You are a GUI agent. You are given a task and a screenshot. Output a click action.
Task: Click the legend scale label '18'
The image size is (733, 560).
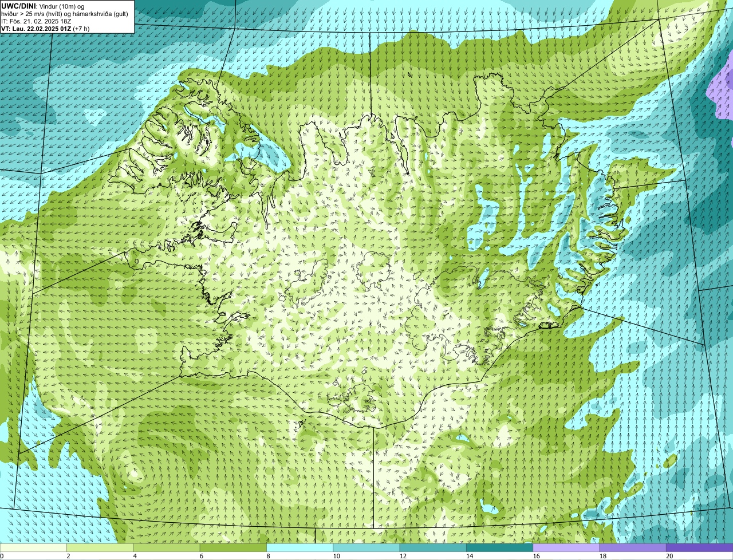tap(602, 556)
